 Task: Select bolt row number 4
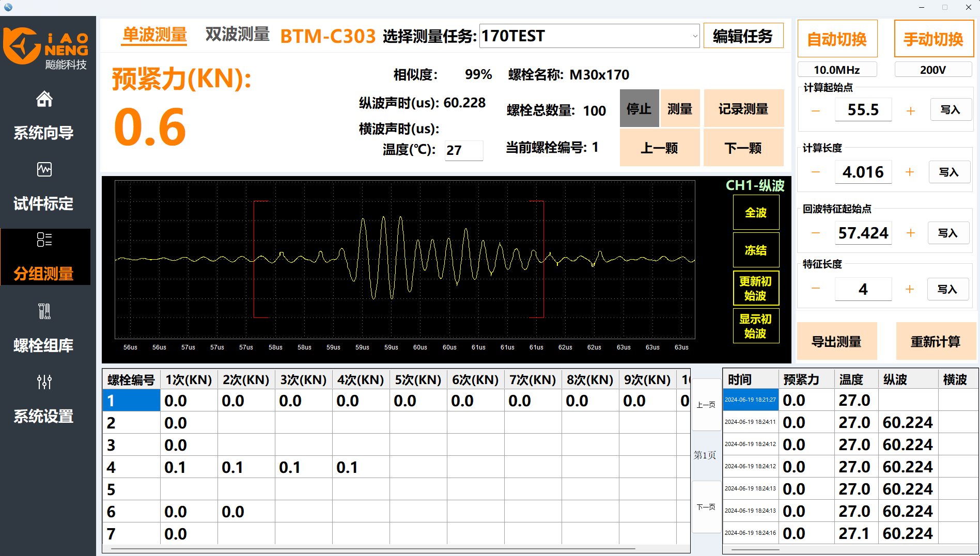(x=396, y=467)
